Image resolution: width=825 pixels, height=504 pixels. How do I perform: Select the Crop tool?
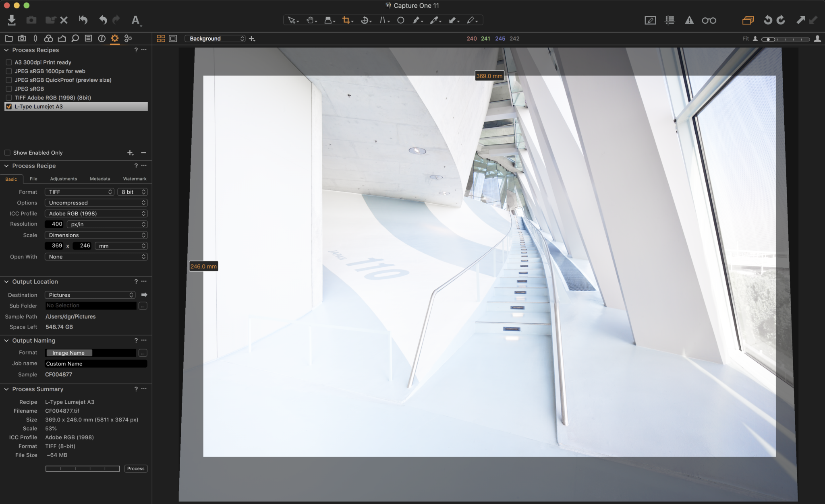(346, 19)
